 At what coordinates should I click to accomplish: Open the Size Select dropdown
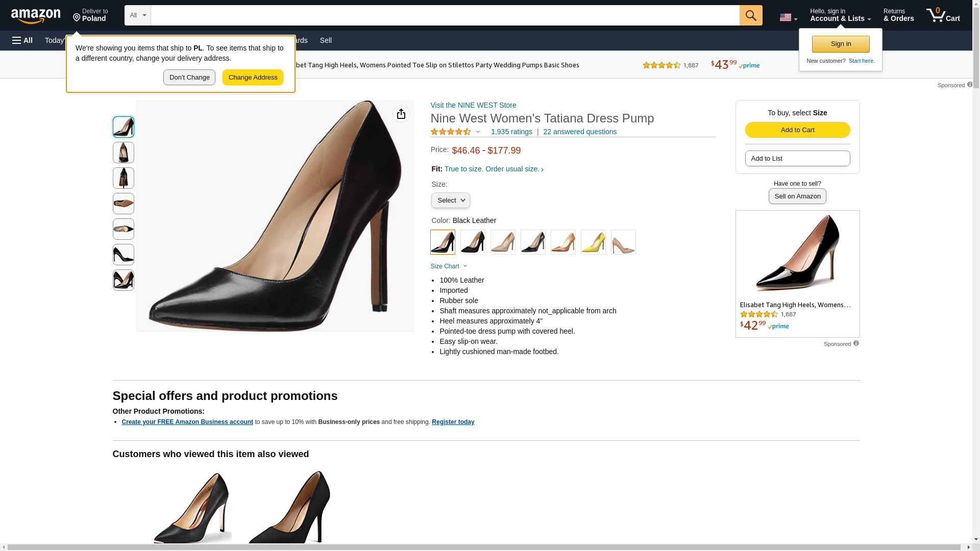450,201
